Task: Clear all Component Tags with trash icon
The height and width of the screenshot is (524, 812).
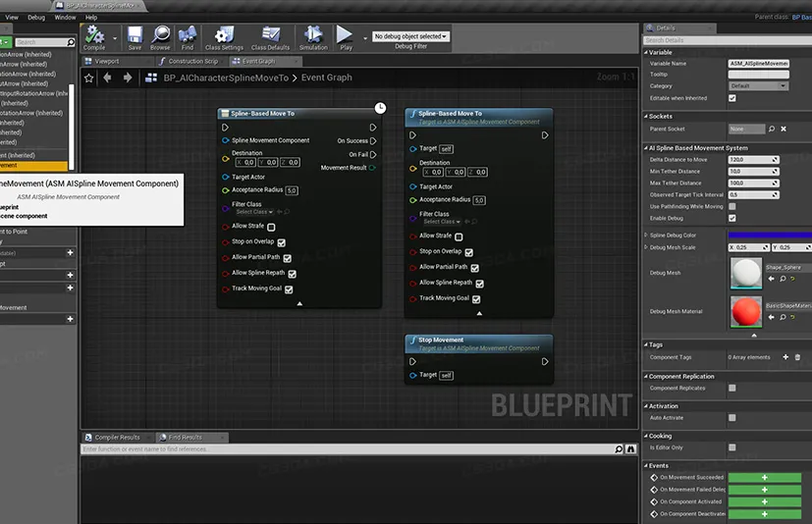Action: point(797,357)
